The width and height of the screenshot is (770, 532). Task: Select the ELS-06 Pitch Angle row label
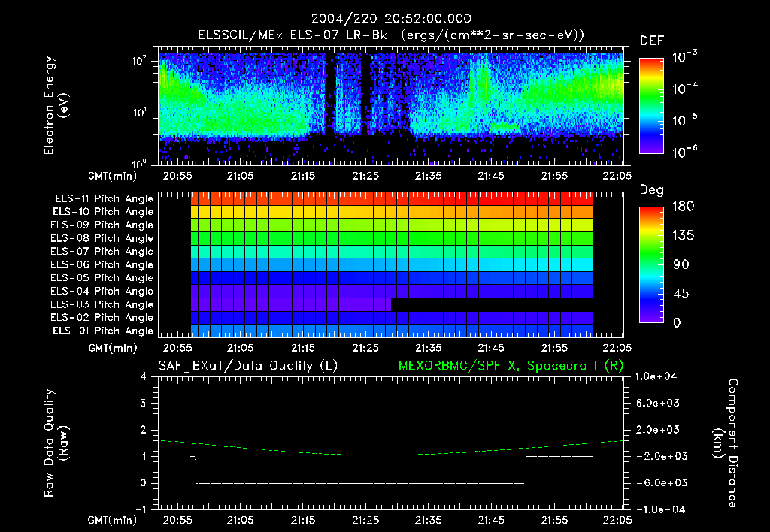point(102,264)
